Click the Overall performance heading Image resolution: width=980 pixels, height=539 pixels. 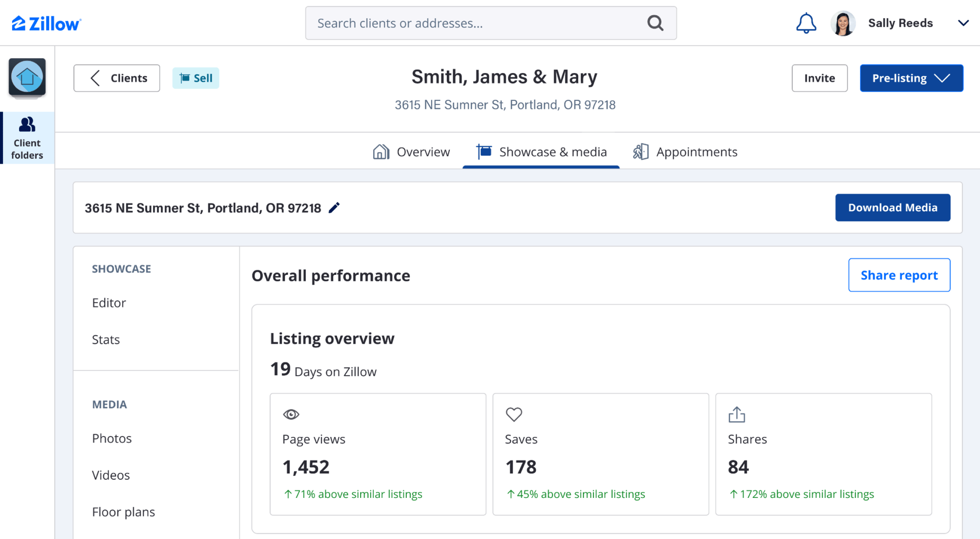(x=331, y=275)
